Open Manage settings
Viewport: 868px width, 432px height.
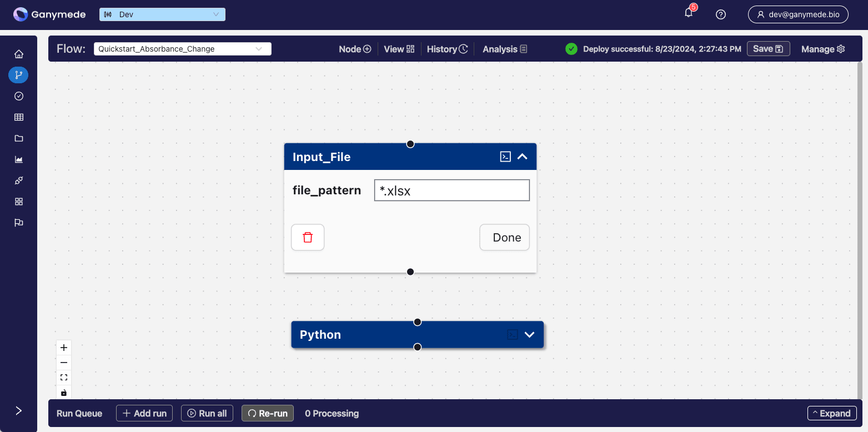pos(823,49)
